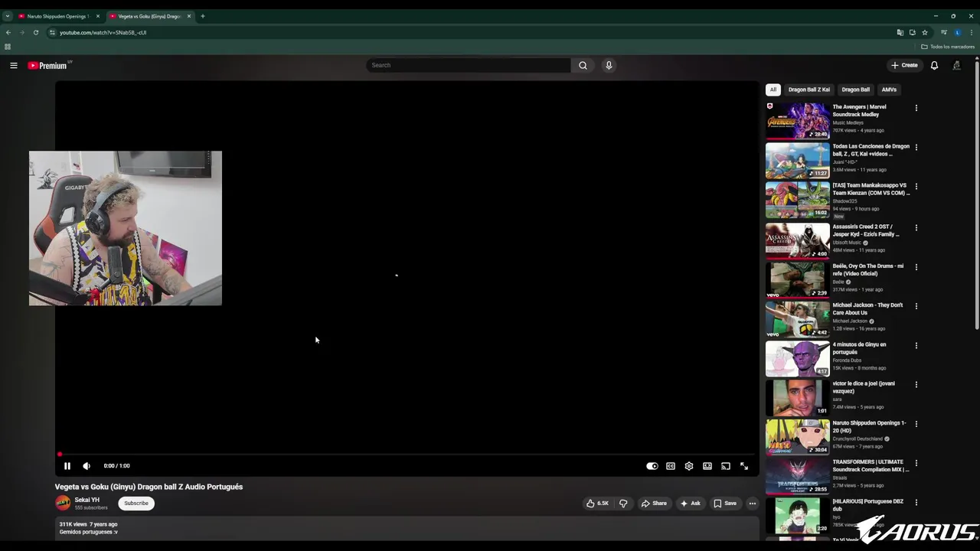Image resolution: width=980 pixels, height=551 pixels.
Task: Save video to a playlist
Action: (725, 504)
